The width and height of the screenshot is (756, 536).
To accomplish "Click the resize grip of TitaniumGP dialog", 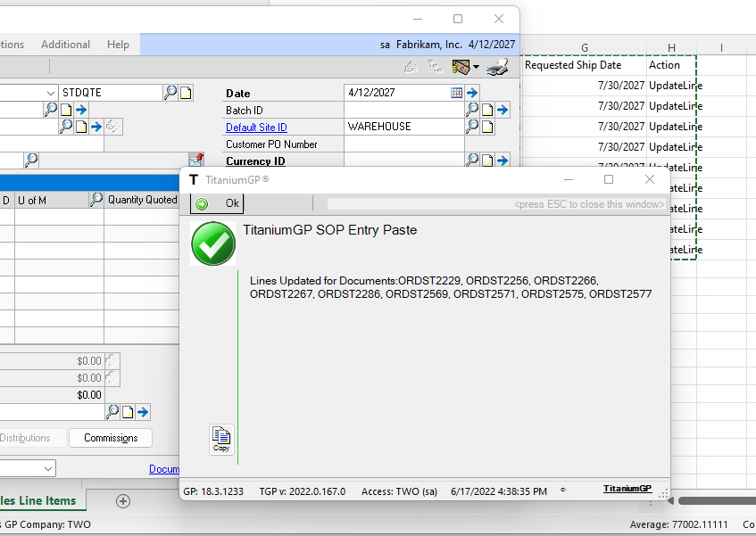I will click(x=663, y=493).
